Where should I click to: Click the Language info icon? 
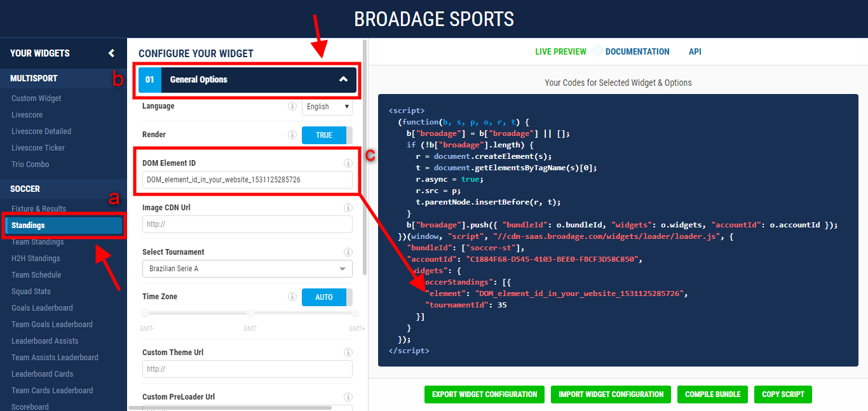[292, 107]
